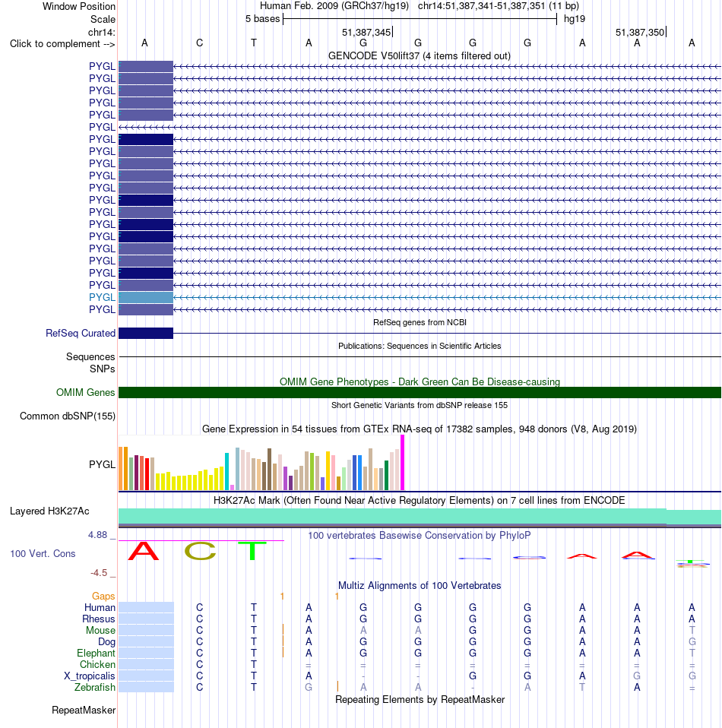722x728 pixels.
Task: Open 'Short Genetic Variants from dbSNP release 155'
Action: 420,405
